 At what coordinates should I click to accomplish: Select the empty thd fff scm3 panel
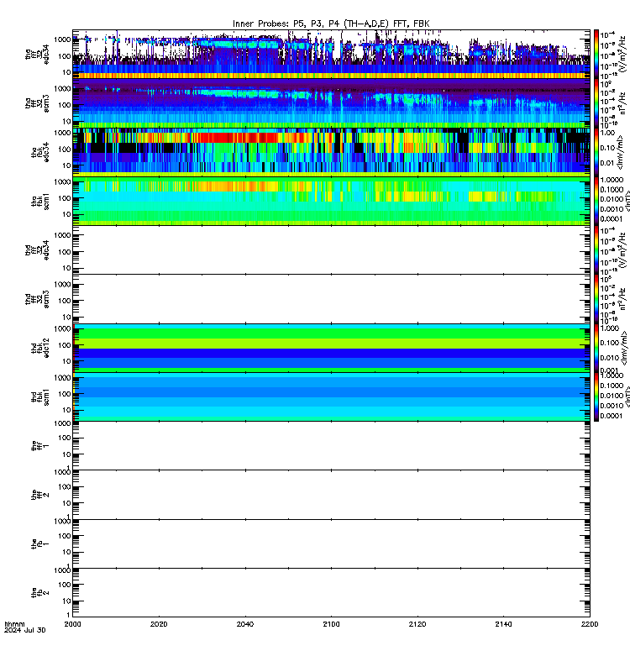pyautogui.click(x=331, y=299)
